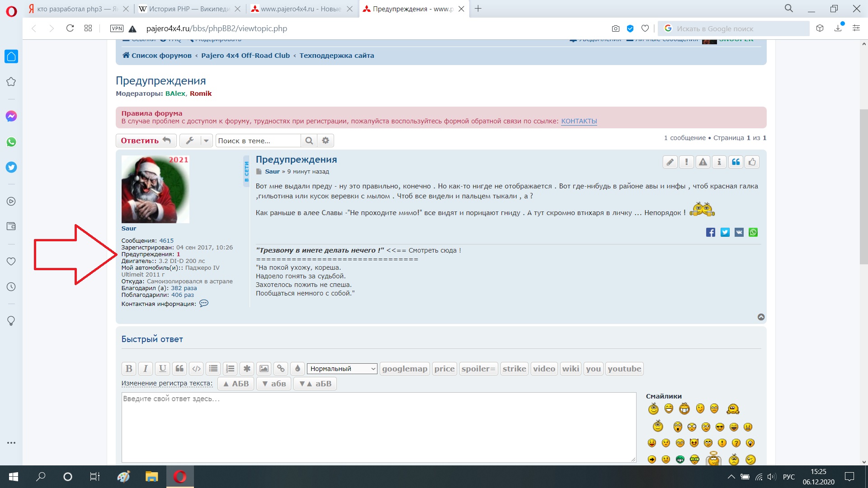Toggle underline formatting button
Image resolution: width=868 pixels, height=488 pixels.
coord(162,369)
